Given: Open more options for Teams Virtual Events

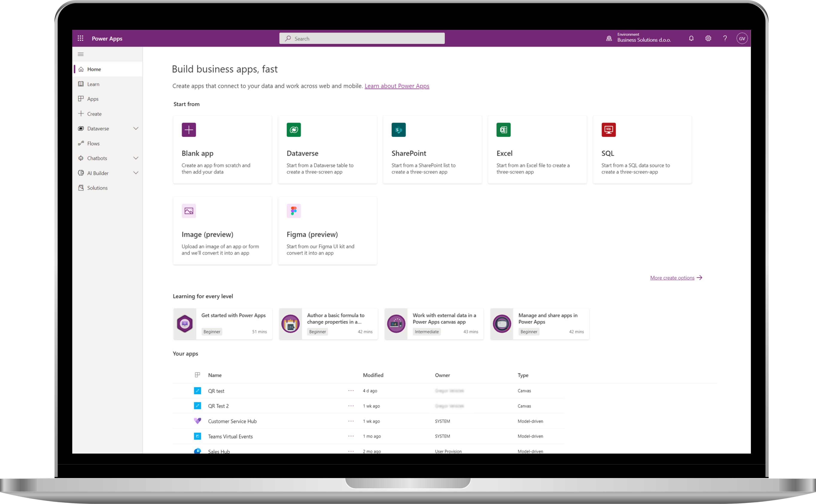Looking at the screenshot, I should point(351,436).
